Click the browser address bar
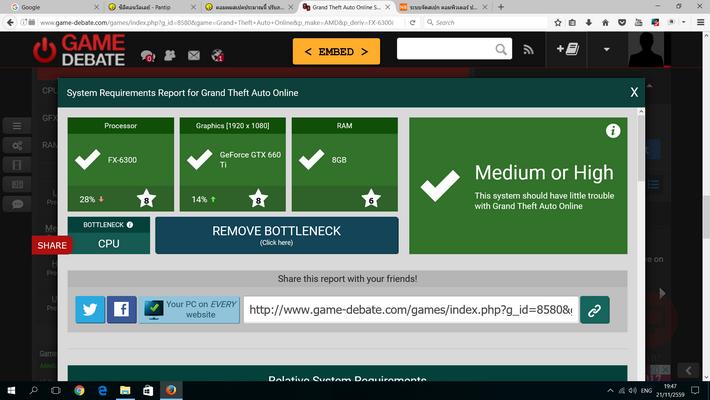Viewport: 710px width, 400px height. pos(216,22)
